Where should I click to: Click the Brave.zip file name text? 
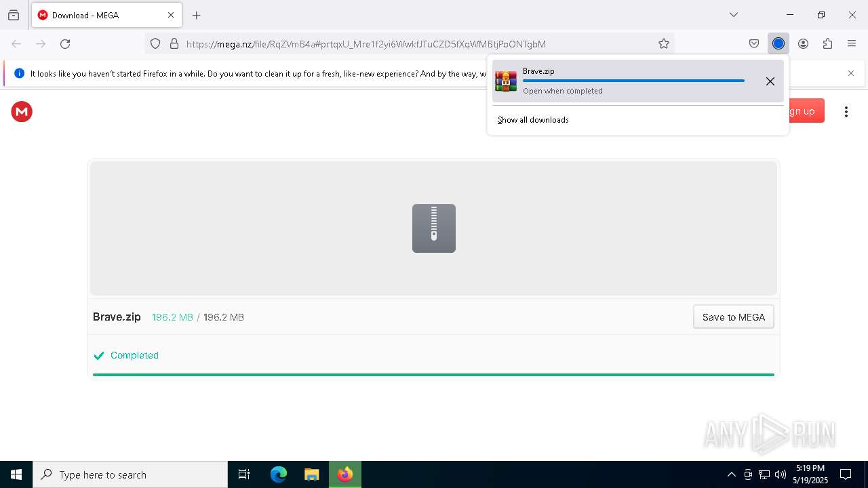(117, 317)
